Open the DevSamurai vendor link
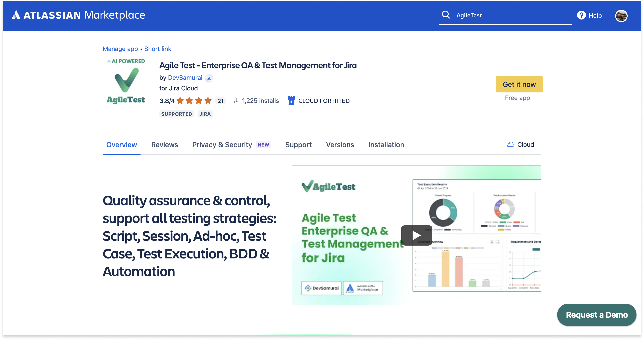This screenshot has width=644, height=340. [x=185, y=78]
